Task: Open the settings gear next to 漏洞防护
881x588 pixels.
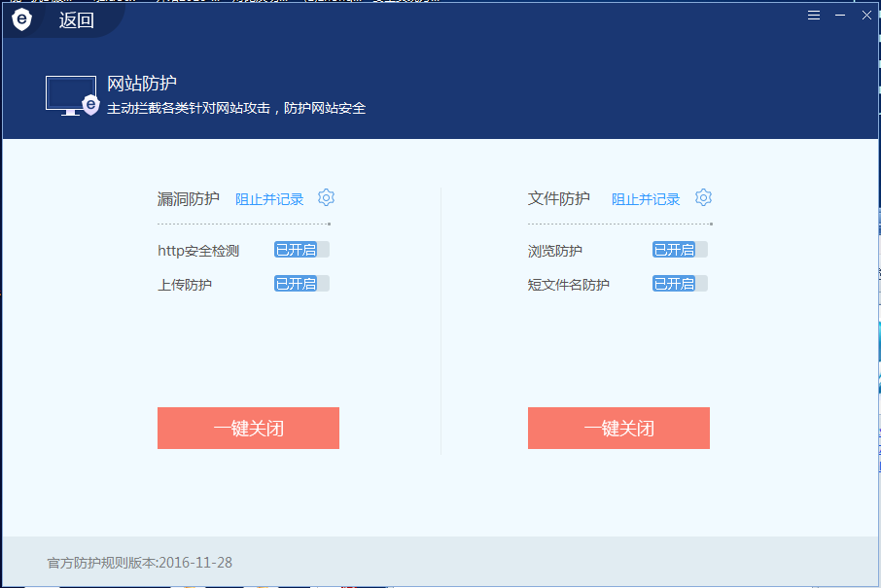Action: (326, 197)
